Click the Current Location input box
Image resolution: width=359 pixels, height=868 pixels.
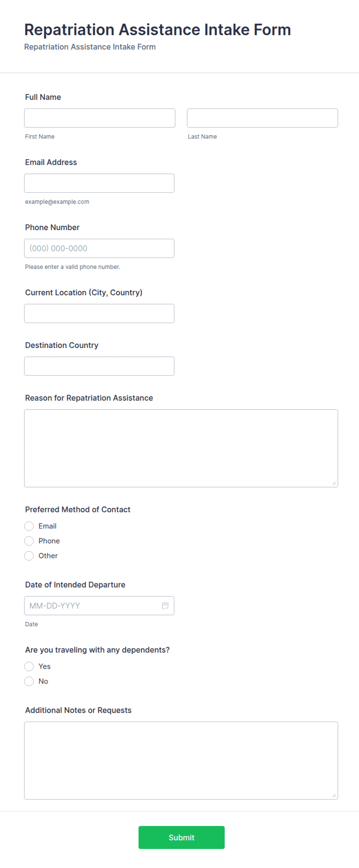pos(99,313)
